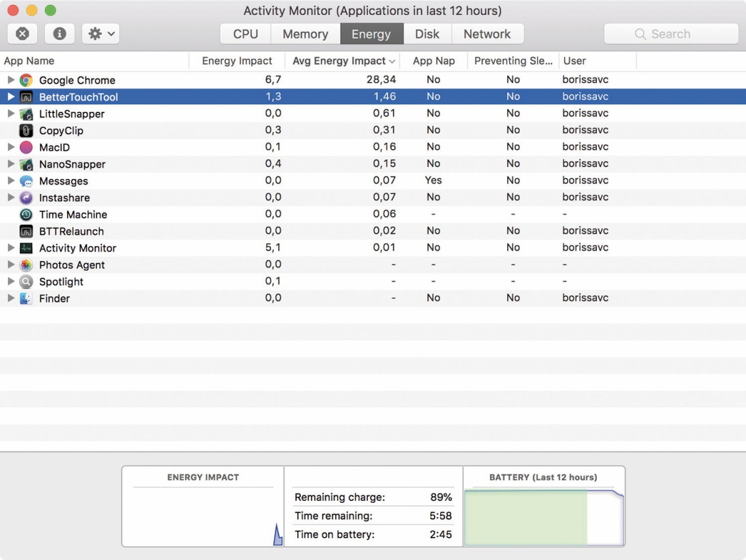Click the Time remaining 5:58 value
The width and height of the screenshot is (746, 560).
tap(441, 516)
